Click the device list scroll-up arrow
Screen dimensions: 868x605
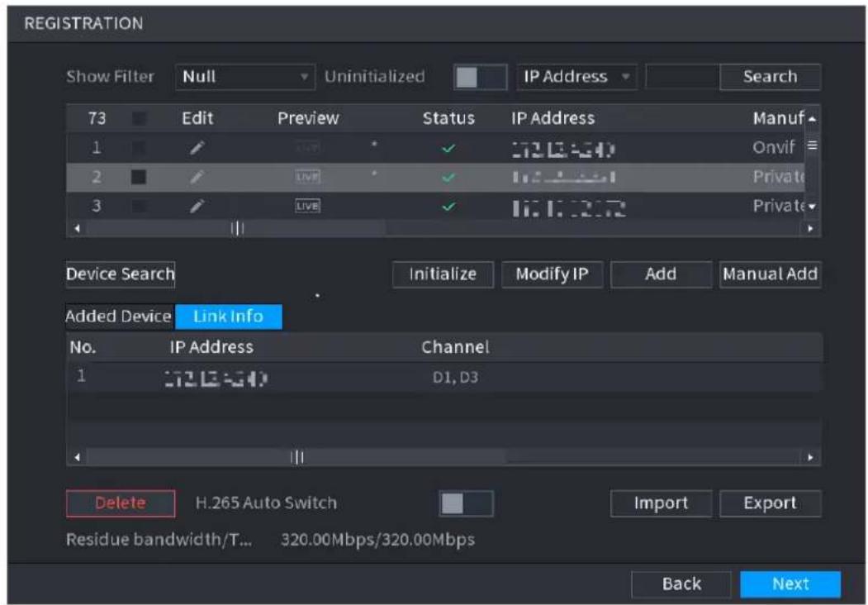812,119
